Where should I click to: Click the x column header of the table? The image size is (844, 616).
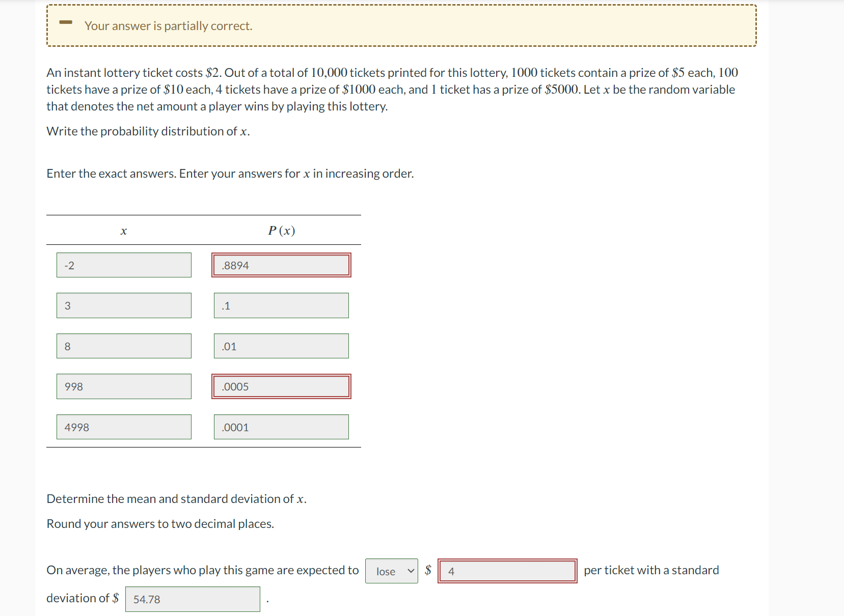point(123,230)
